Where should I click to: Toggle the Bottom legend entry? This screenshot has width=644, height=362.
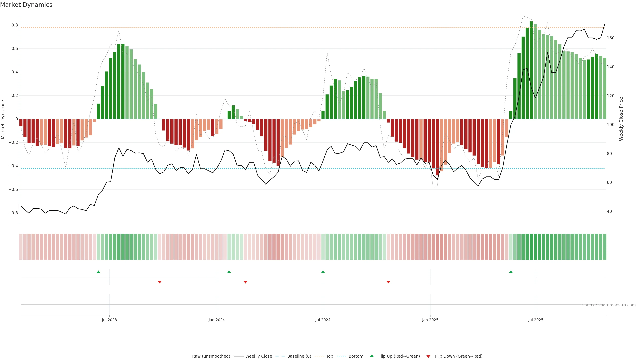pyautogui.click(x=356, y=356)
